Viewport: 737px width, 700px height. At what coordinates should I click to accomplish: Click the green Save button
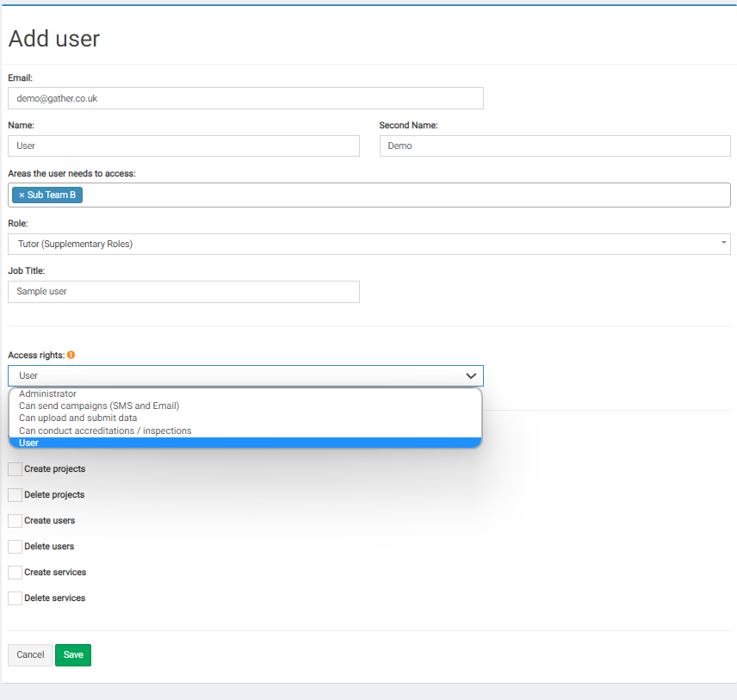pyautogui.click(x=73, y=655)
